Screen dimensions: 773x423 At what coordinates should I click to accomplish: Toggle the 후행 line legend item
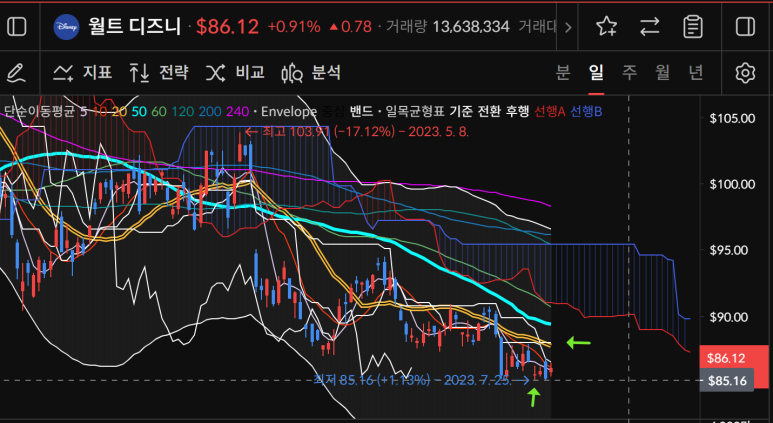click(517, 111)
